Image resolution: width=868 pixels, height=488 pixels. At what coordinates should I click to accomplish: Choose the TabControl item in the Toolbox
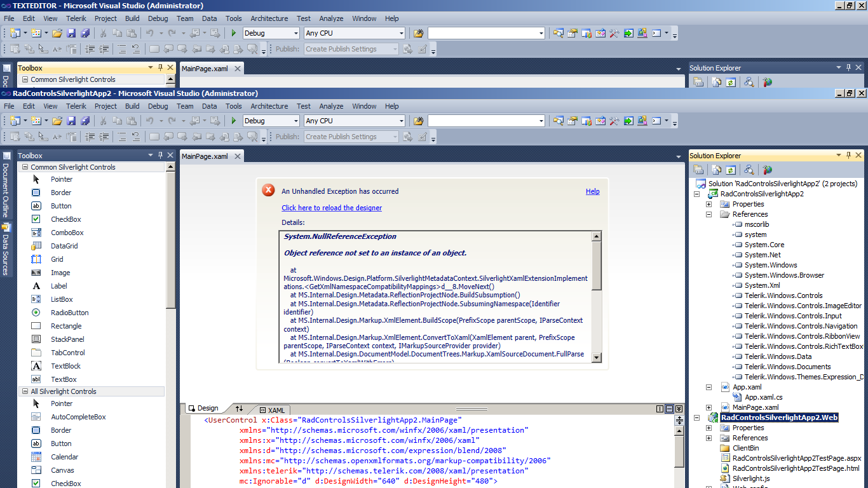[68, 353]
